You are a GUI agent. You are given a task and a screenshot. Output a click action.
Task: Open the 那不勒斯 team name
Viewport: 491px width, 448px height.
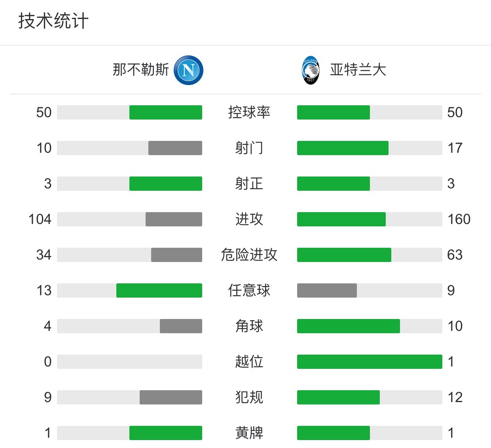pyautogui.click(x=141, y=70)
